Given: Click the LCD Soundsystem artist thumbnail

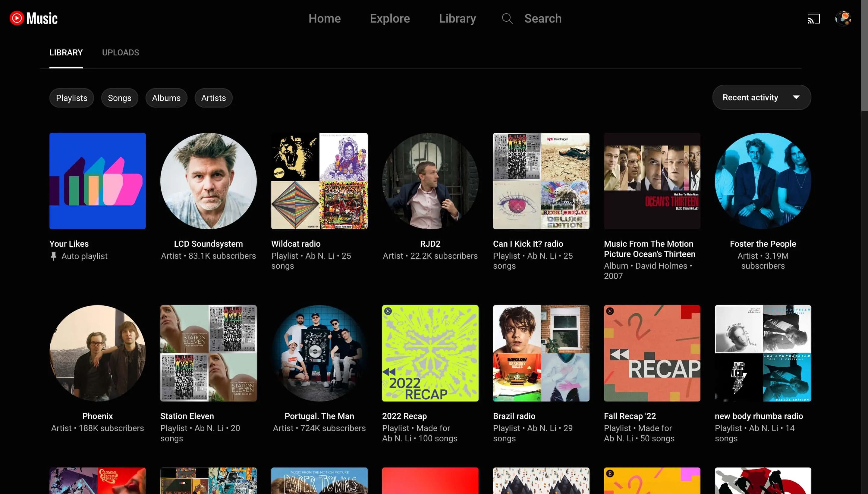Looking at the screenshot, I should coord(208,181).
